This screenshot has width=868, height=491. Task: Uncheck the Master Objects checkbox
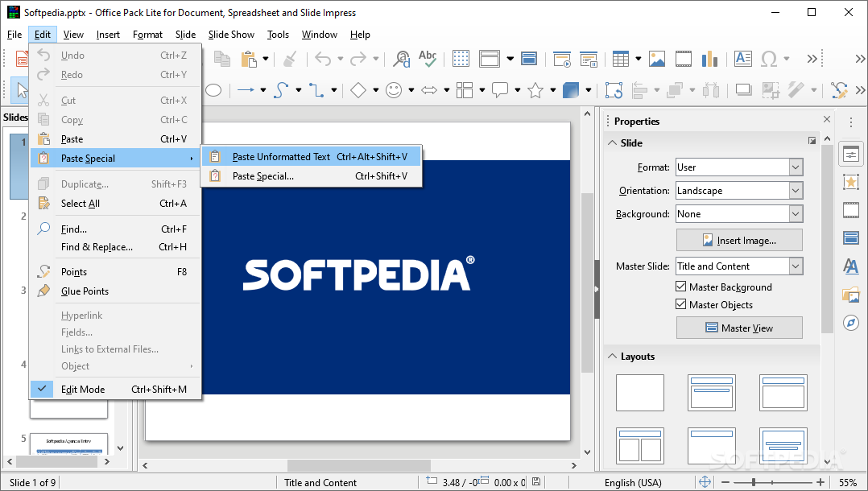point(681,304)
